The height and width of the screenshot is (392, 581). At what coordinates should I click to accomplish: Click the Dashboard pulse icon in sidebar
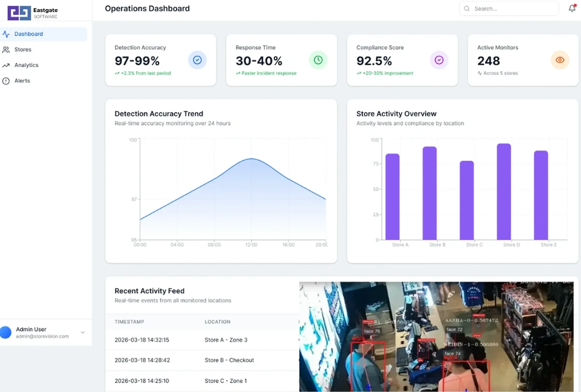pyautogui.click(x=6, y=34)
